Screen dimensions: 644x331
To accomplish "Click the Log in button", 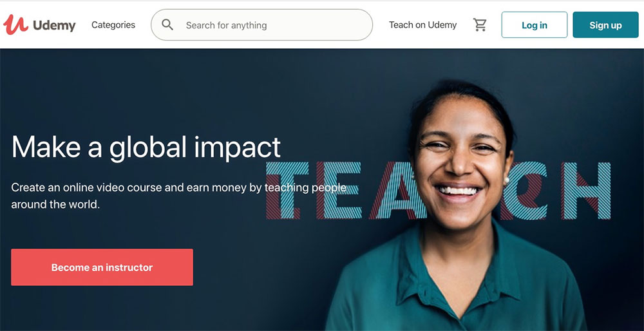I will [x=535, y=25].
